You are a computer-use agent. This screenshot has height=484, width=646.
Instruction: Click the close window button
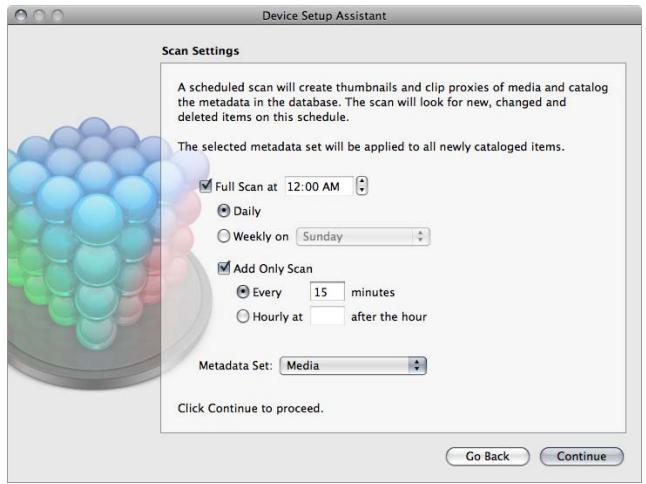(21, 16)
